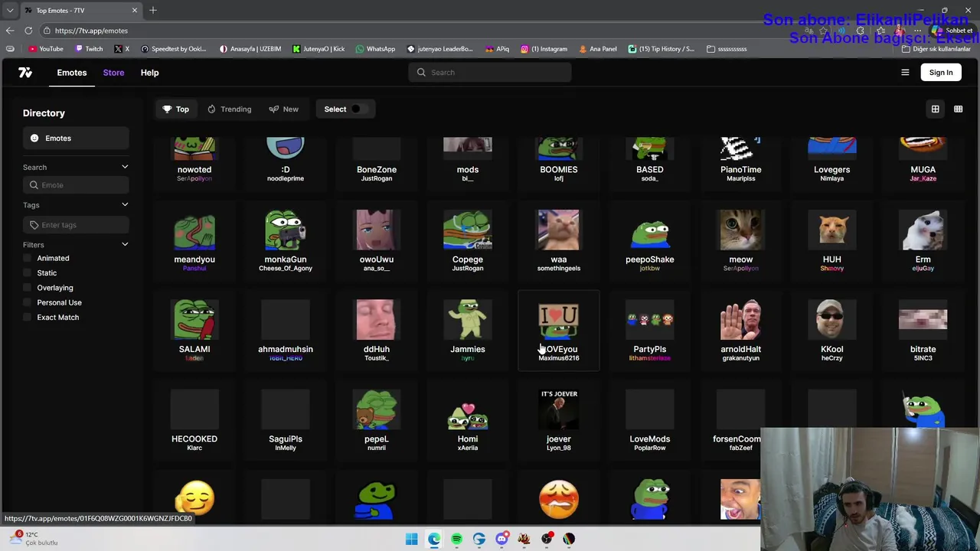This screenshot has width=980, height=551.
Task: Click the browser back arrow
Action: coord(9,31)
